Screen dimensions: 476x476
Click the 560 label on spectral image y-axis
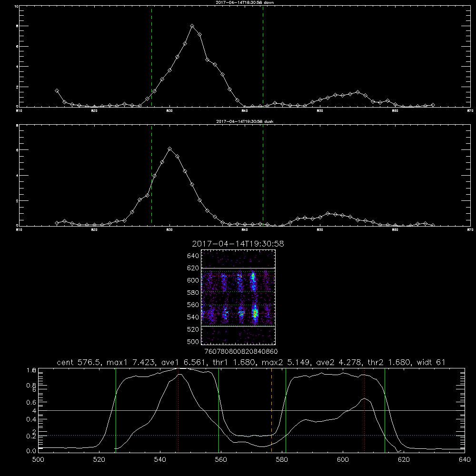click(x=193, y=305)
